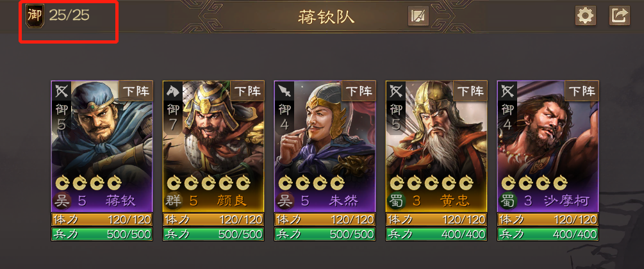
Task: Open the settings gear icon
Action: pos(585,16)
